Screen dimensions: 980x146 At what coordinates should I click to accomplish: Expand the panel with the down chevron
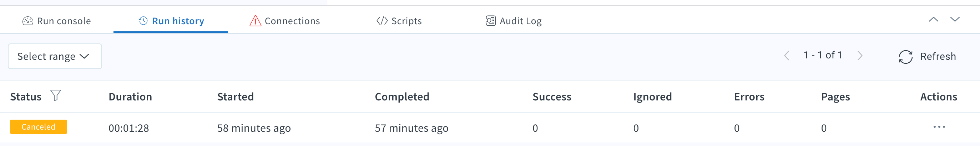click(x=955, y=19)
